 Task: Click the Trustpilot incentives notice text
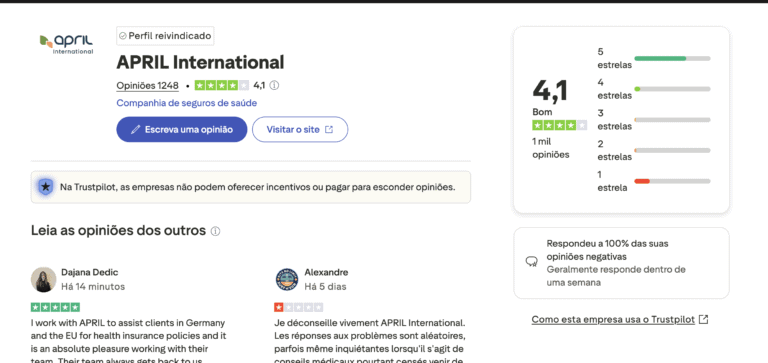(258, 187)
